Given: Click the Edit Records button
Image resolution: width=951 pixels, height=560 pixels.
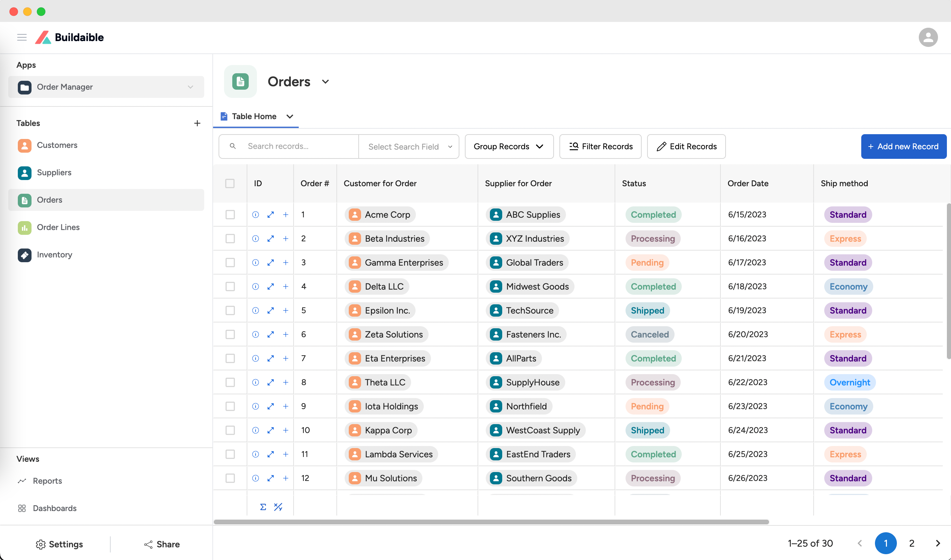Looking at the screenshot, I should 686,147.
